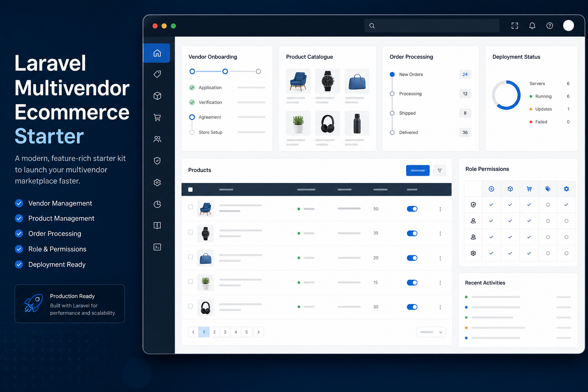
Task: Open the settings gear sidebar icon
Action: 157,183
